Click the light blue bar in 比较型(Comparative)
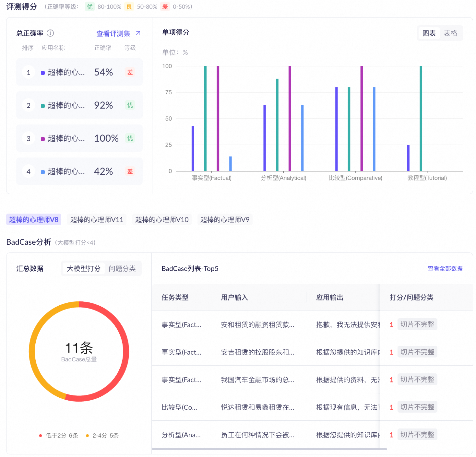This screenshot has width=476, height=457. 374,129
